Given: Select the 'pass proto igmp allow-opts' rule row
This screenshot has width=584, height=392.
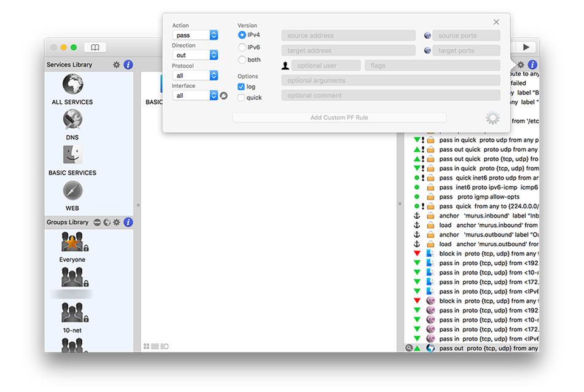Looking at the screenshot, I should click(479, 197).
